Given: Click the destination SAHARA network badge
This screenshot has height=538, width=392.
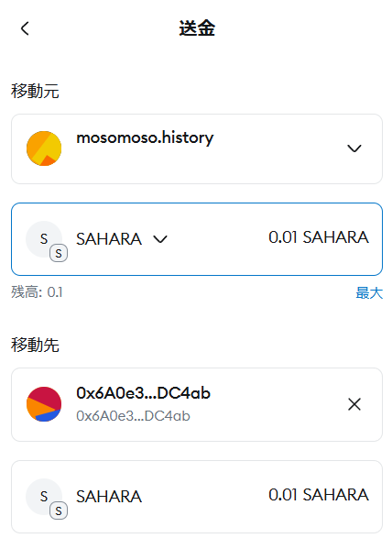Looking at the screenshot, I should (x=59, y=511).
